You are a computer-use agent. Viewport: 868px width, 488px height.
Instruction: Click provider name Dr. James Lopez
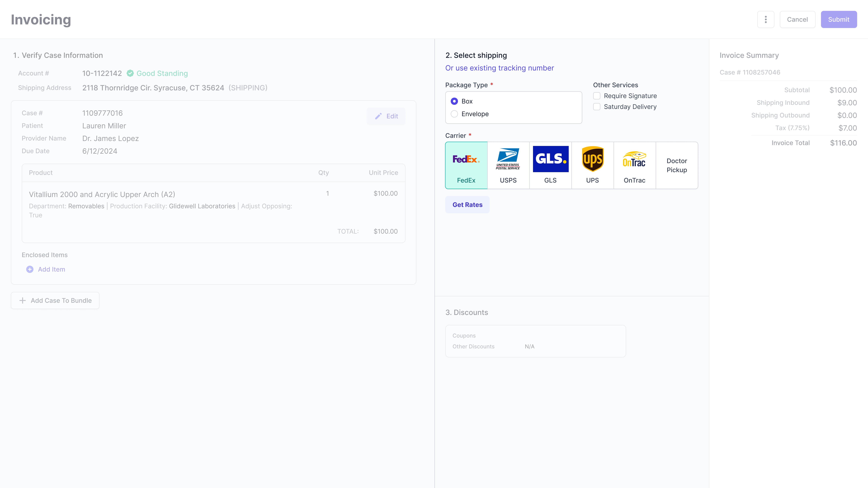tap(110, 138)
